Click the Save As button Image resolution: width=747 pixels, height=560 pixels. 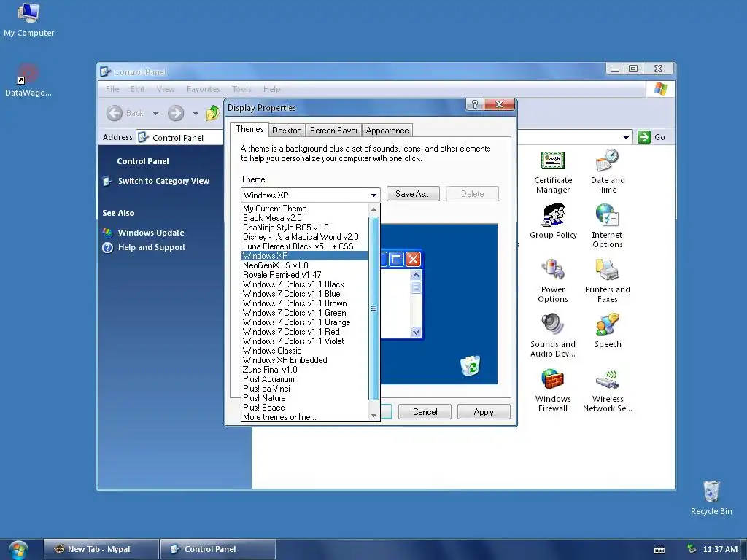(413, 194)
